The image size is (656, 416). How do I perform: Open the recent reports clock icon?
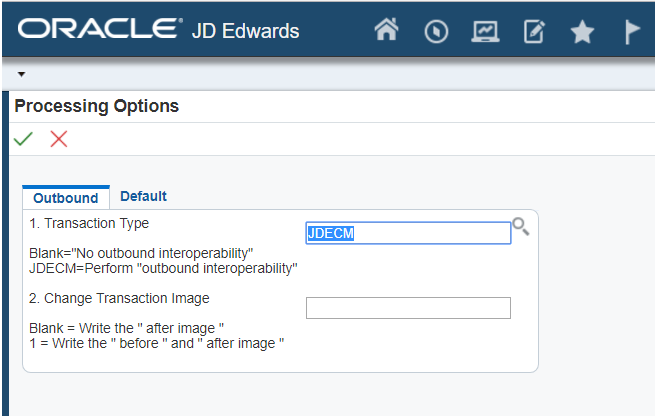[x=436, y=32]
